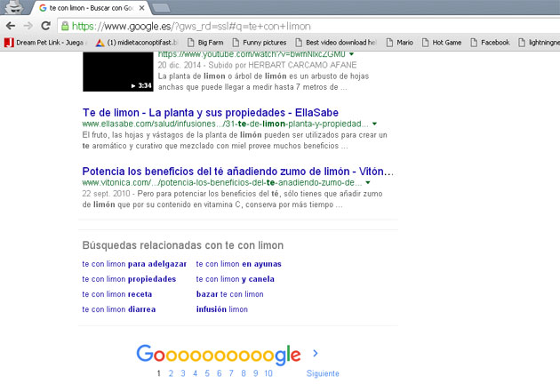Image resolution: width=560 pixels, height=392 pixels.
Task: Go to results page 3
Action: coord(183,373)
